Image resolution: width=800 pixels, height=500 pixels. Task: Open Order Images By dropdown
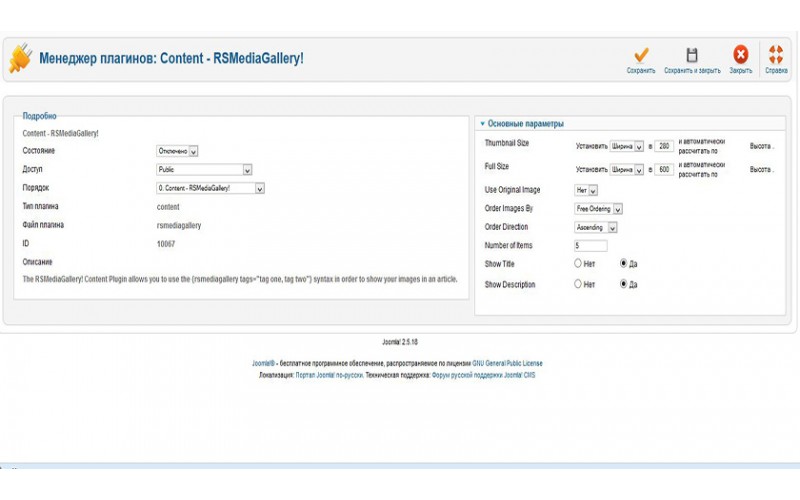coord(598,209)
